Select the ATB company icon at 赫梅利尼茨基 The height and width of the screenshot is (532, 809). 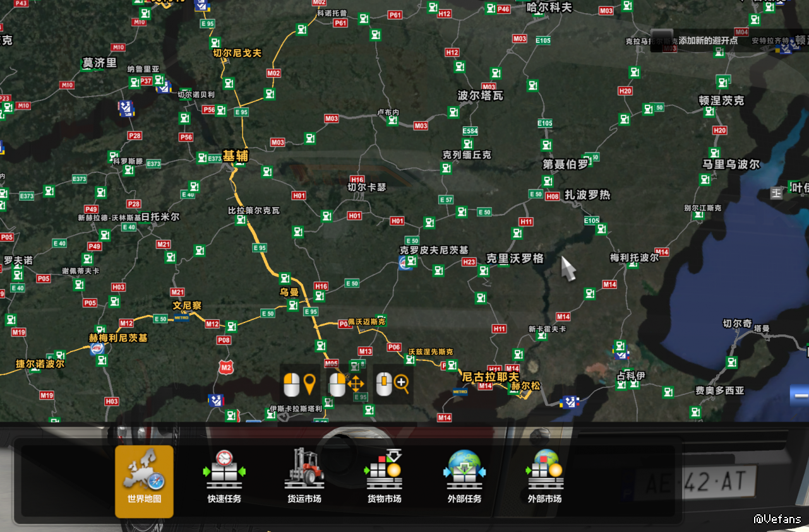(x=97, y=348)
